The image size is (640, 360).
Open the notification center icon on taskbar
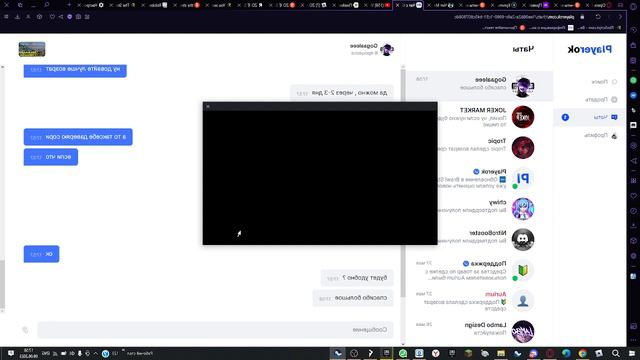point(11,353)
